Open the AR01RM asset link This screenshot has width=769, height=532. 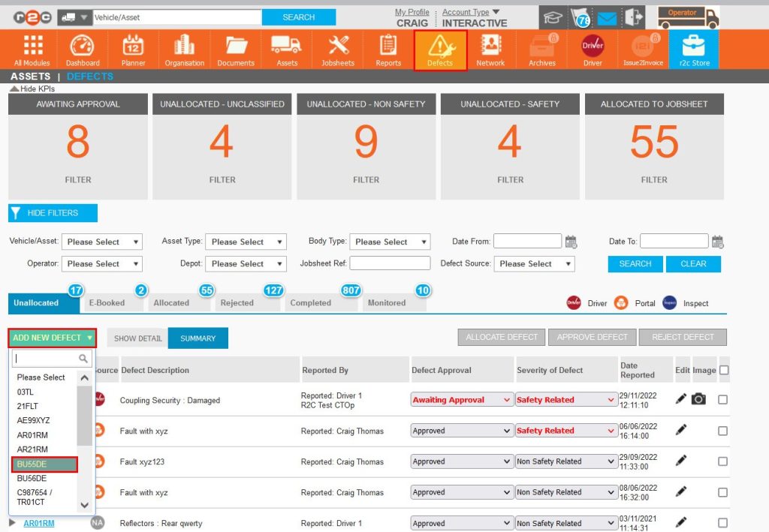coord(39,523)
